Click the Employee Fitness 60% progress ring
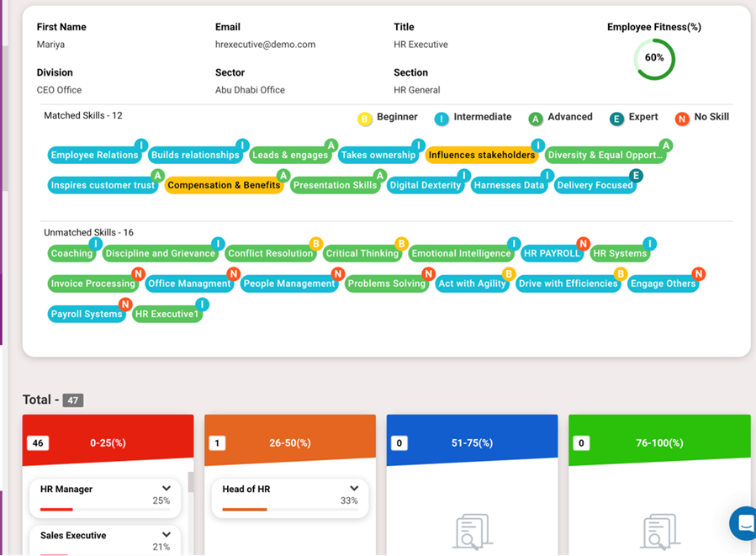The image size is (756, 556). pyautogui.click(x=654, y=59)
